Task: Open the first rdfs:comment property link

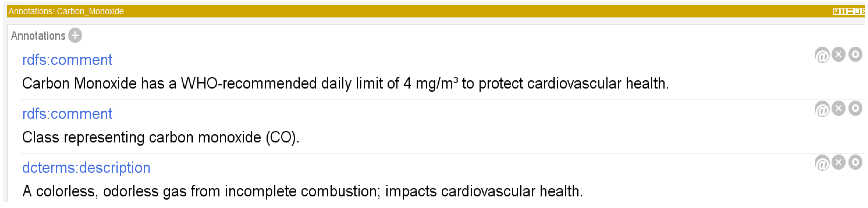Action: point(67,60)
